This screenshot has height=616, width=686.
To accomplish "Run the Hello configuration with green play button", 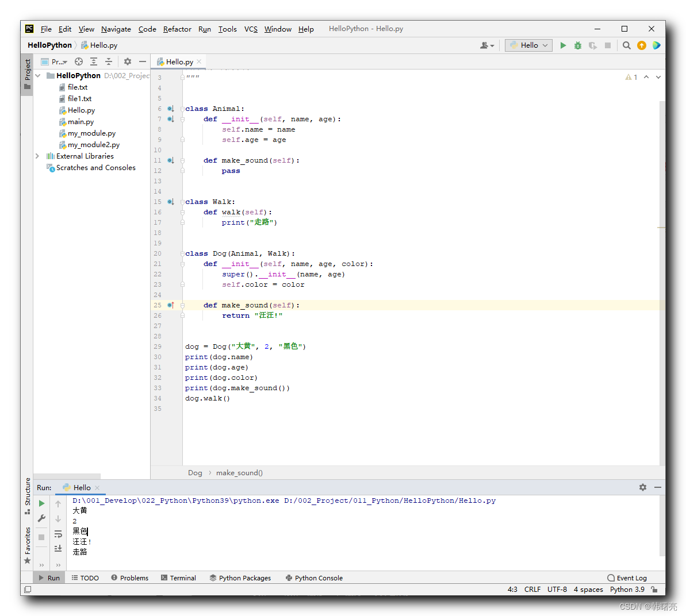I will [x=563, y=45].
